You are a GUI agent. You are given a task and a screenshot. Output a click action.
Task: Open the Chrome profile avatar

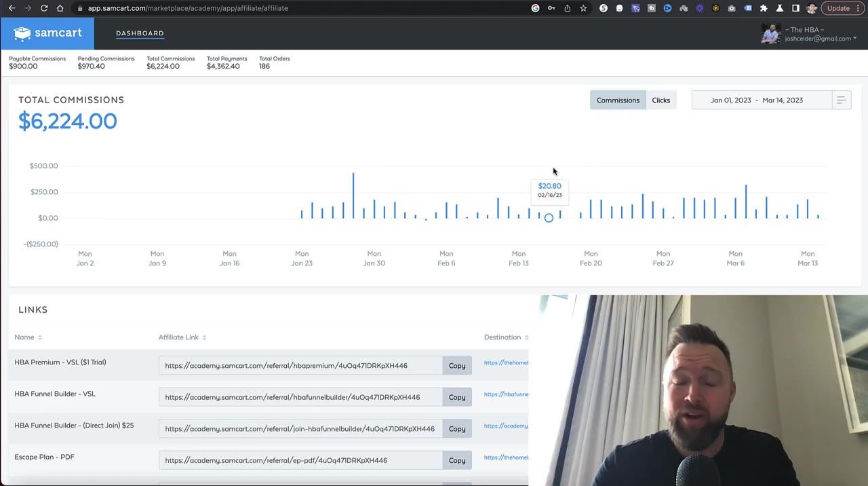coord(812,8)
